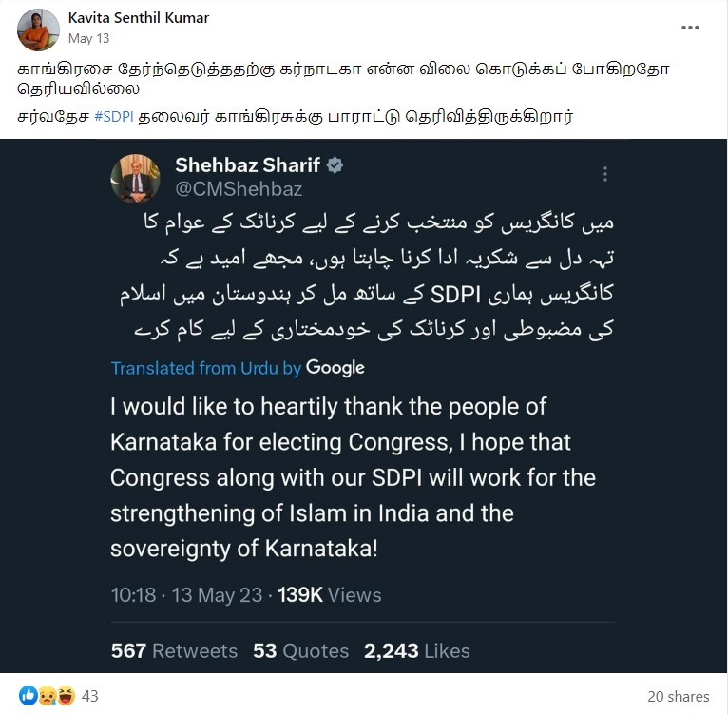728x715 pixels.
Task: Open the 53 Quotes list
Action: (x=300, y=650)
